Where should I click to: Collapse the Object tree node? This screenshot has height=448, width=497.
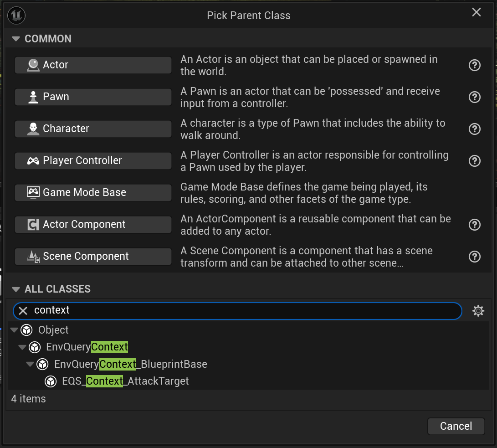[14, 330]
